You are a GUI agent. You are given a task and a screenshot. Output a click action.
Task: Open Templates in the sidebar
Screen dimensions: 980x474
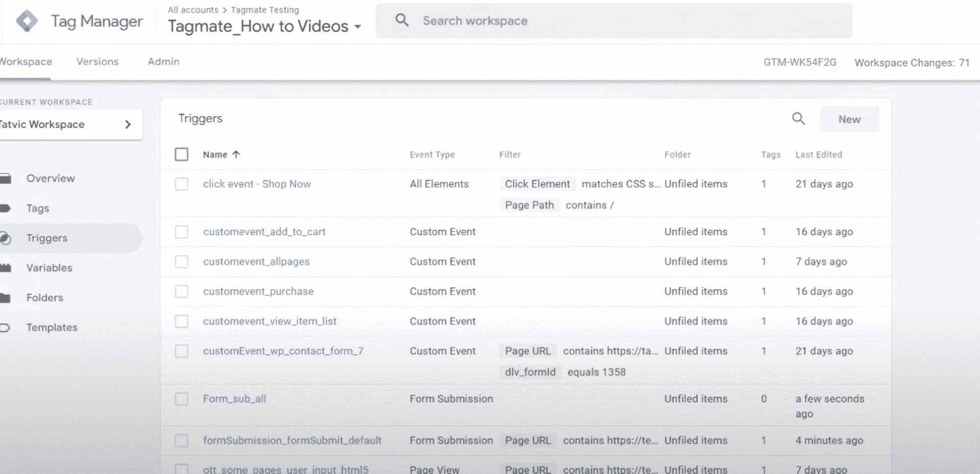click(52, 327)
